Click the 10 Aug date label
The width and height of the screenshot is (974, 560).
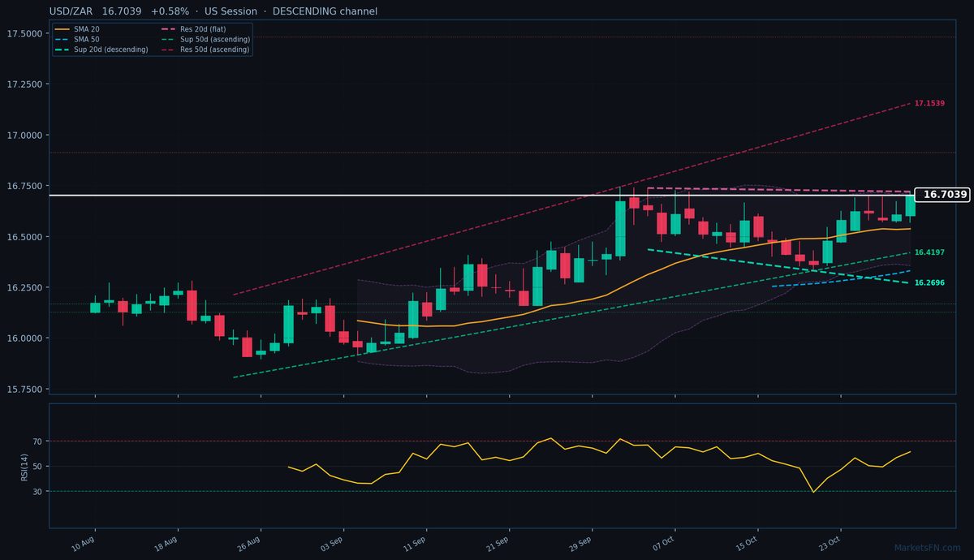[x=84, y=543]
